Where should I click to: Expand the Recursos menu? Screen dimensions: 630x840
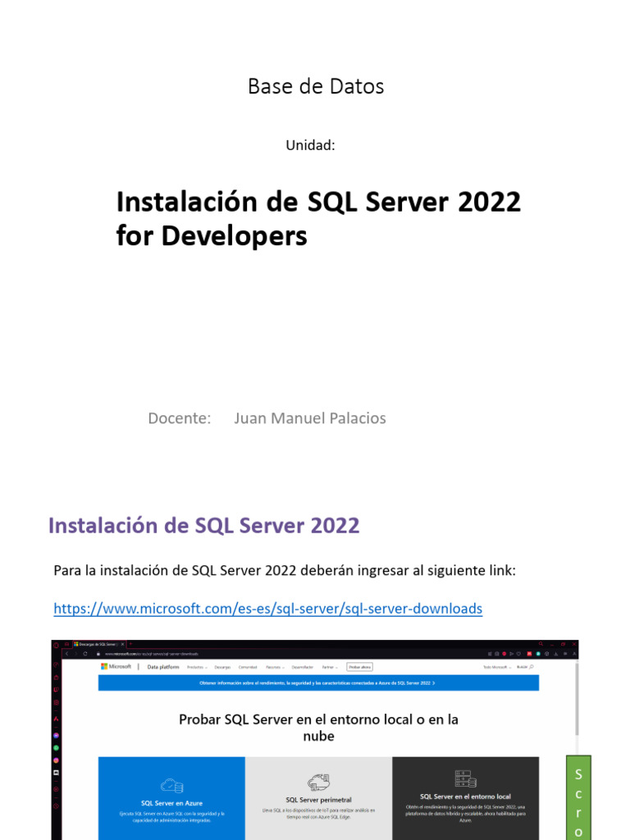(x=274, y=668)
